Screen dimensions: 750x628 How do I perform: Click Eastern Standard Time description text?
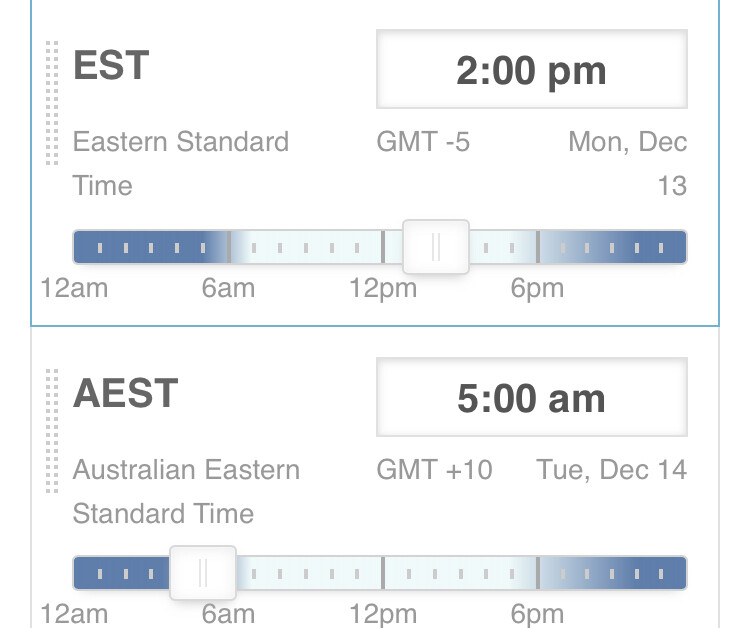tap(181, 164)
